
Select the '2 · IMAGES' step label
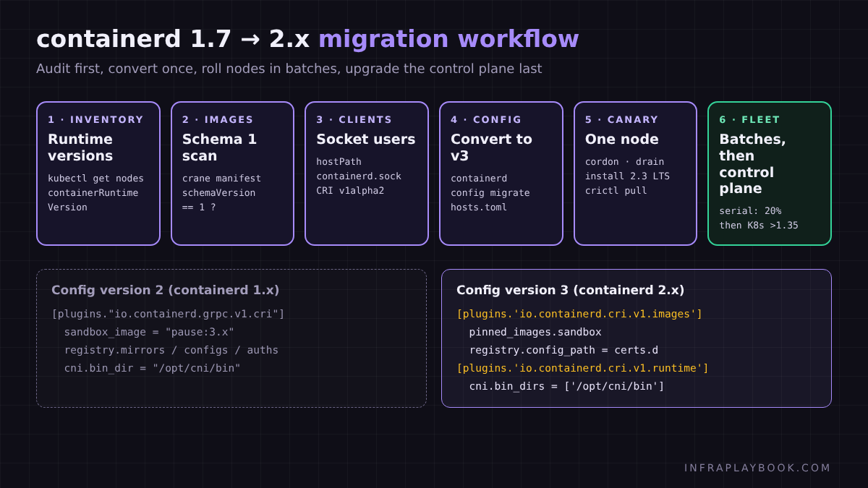[218, 119]
